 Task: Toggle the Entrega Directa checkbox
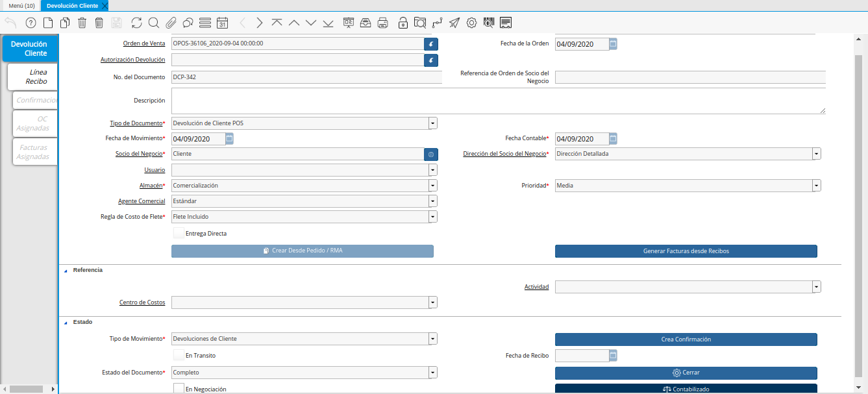(x=179, y=233)
